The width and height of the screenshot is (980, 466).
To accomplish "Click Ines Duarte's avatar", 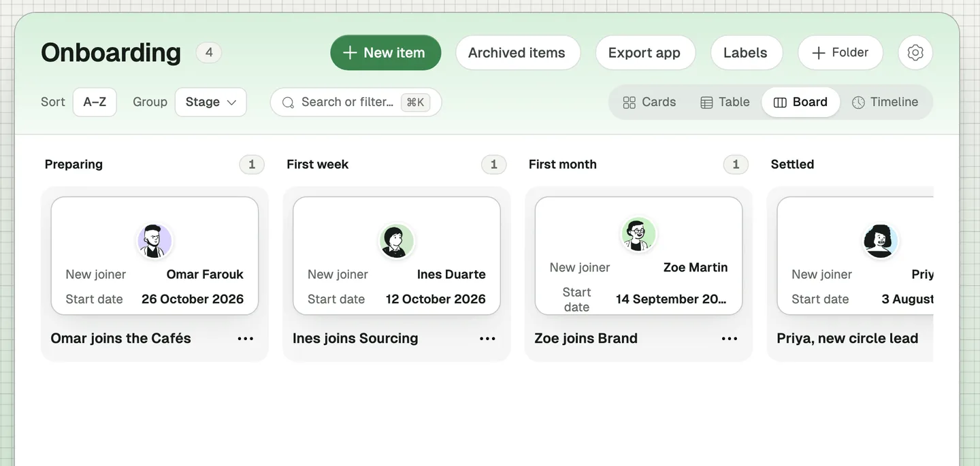I will pyautogui.click(x=397, y=241).
